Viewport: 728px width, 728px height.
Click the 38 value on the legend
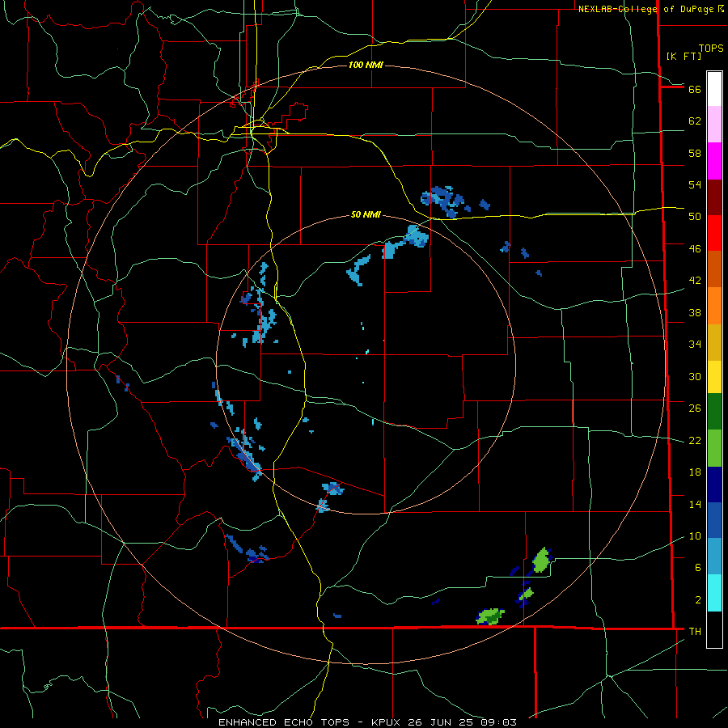pos(695,312)
